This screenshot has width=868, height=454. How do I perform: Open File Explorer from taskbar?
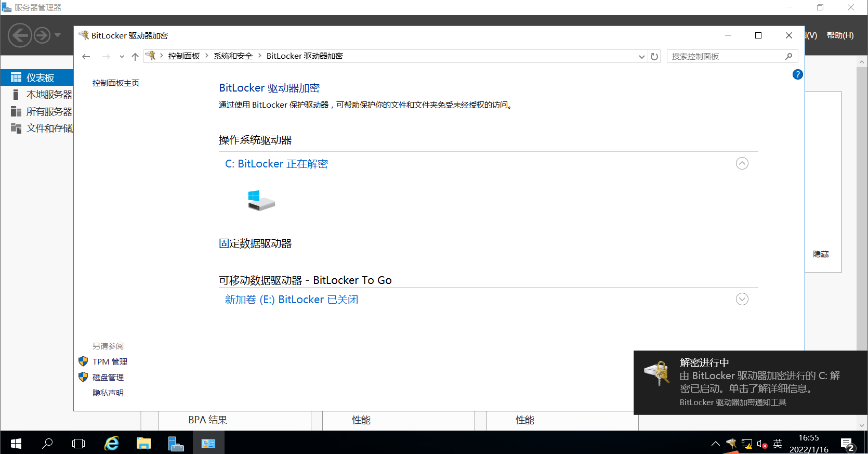click(144, 444)
